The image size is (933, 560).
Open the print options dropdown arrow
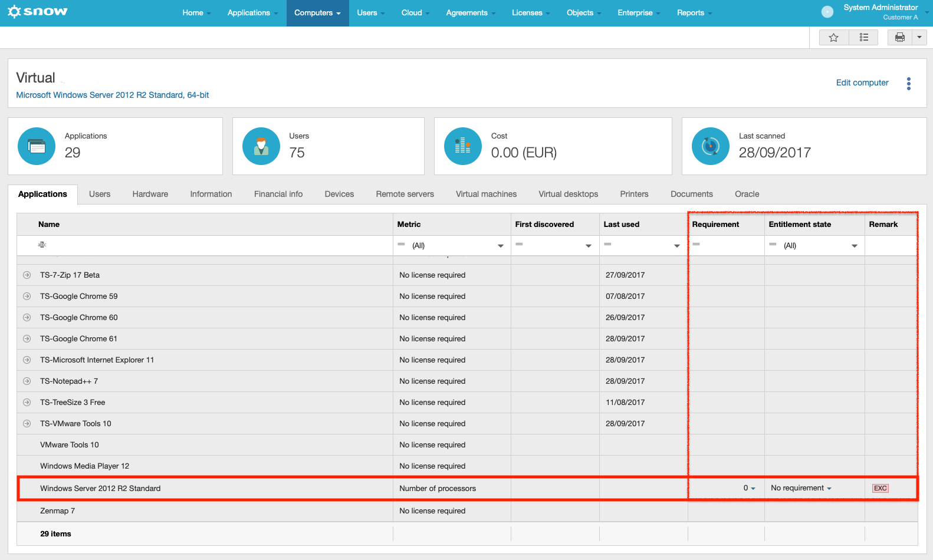pyautogui.click(x=919, y=38)
